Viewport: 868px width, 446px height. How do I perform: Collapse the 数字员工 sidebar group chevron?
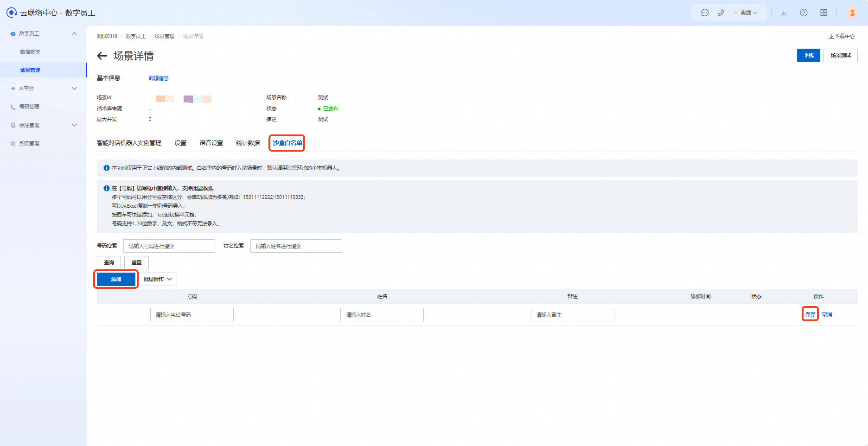click(74, 33)
